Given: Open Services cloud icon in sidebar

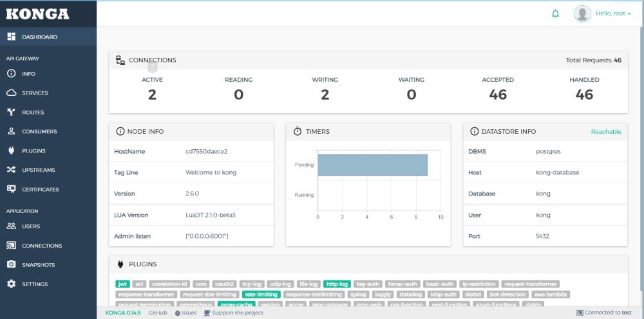Looking at the screenshot, I should (x=11, y=93).
